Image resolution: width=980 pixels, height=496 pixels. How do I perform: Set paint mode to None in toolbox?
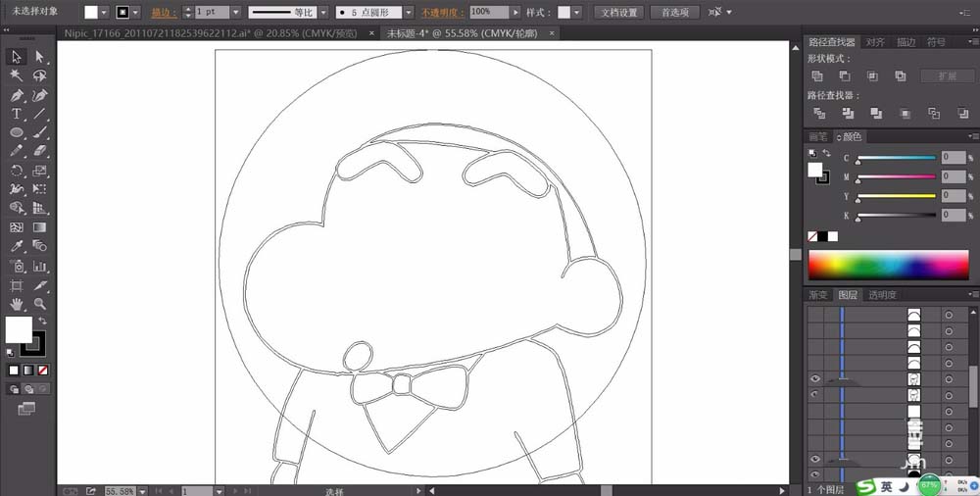point(42,371)
